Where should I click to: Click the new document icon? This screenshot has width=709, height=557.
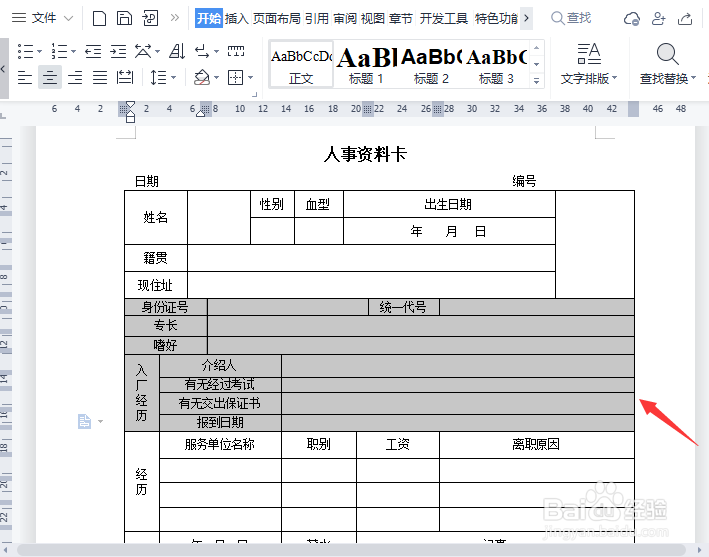pos(99,19)
